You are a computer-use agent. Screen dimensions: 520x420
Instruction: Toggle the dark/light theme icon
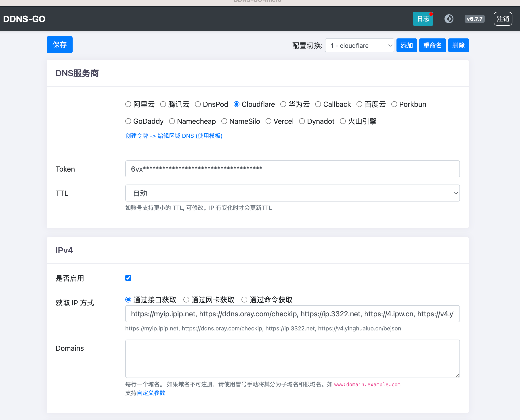[449, 19]
